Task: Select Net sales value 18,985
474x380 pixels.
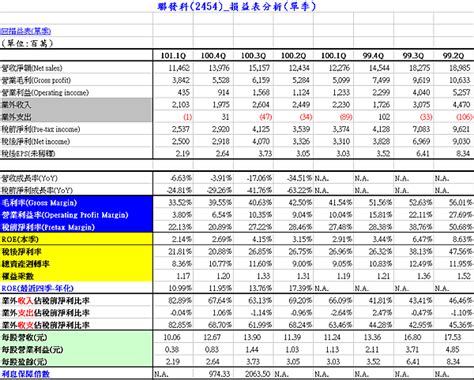Action: [x=459, y=68]
